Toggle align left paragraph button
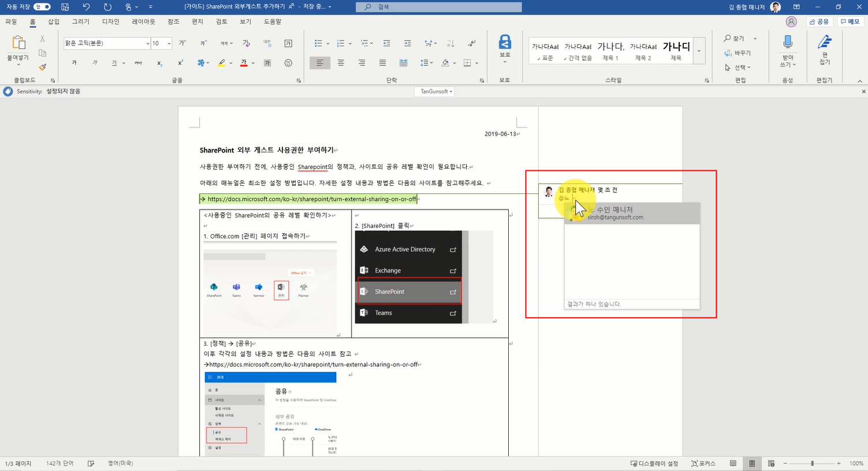This screenshot has width=868, height=471. pyautogui.click(x=319, y=63)
